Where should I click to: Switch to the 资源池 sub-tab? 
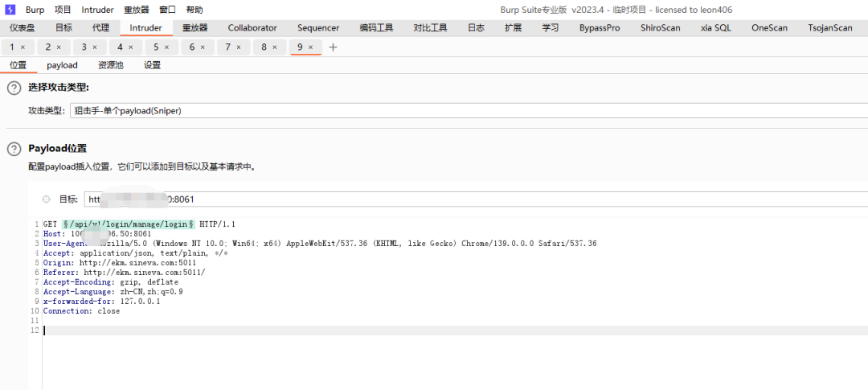coord(111,65)
